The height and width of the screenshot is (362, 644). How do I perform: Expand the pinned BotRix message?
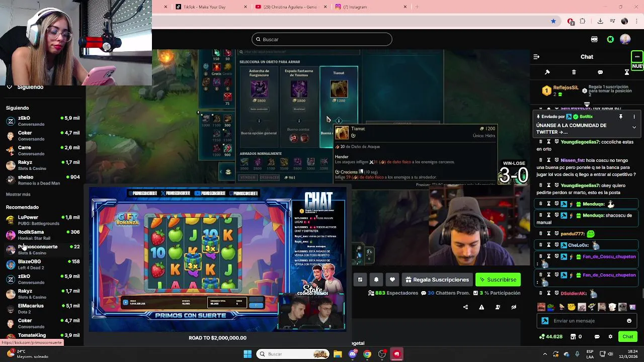tap(634, 128)
